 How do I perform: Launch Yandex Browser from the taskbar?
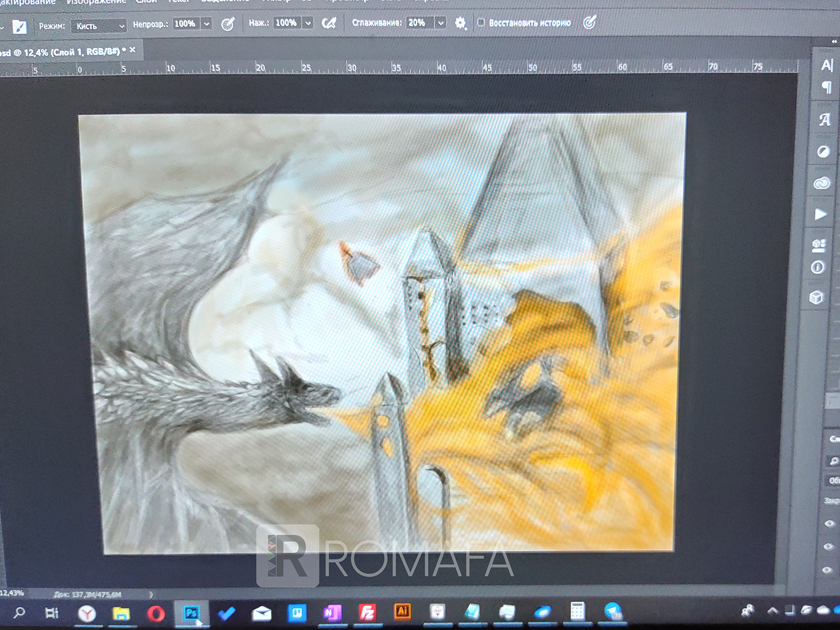coord(86,614)
